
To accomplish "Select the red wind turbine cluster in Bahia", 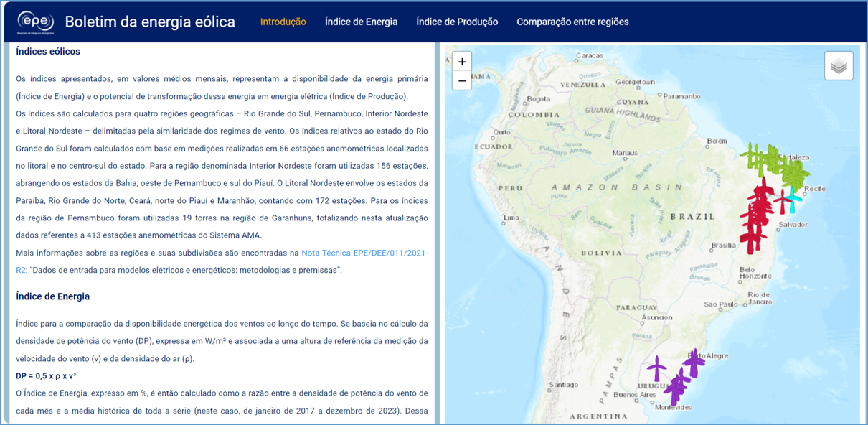I will (x=755, y=215).
